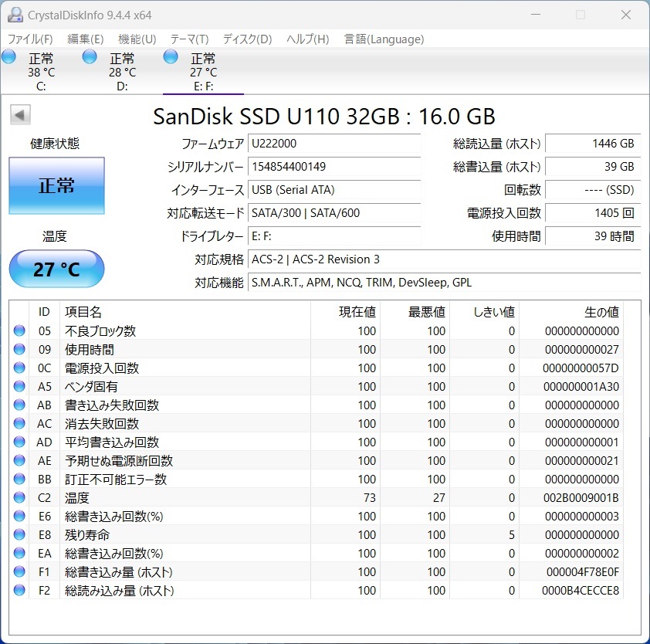Viewport: 650px width, 644px height.
Task: Click power on hours value 39 時間
Action: pos(593,236)
